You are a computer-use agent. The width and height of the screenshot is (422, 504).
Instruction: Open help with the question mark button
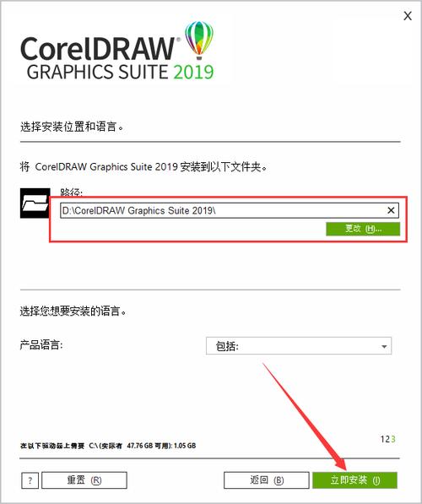tap(30, 480)
